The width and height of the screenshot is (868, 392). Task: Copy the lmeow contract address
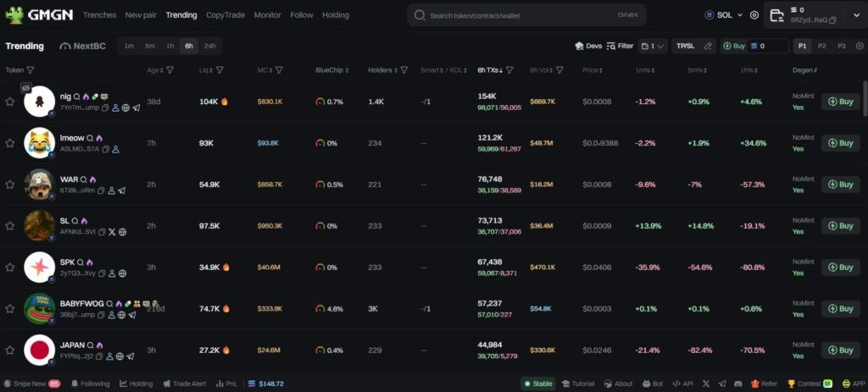click(105, 149)
